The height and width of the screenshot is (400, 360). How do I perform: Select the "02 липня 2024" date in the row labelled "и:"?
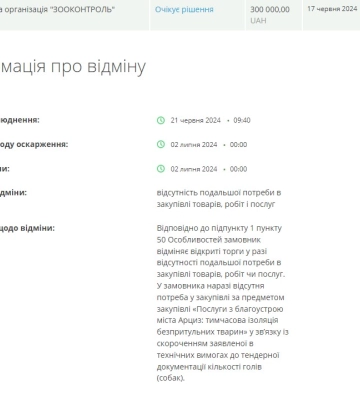click(194, 169)
